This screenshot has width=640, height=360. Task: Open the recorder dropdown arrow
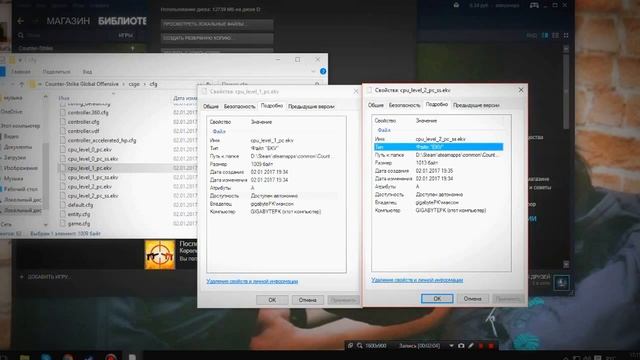[x=451, y=346]
